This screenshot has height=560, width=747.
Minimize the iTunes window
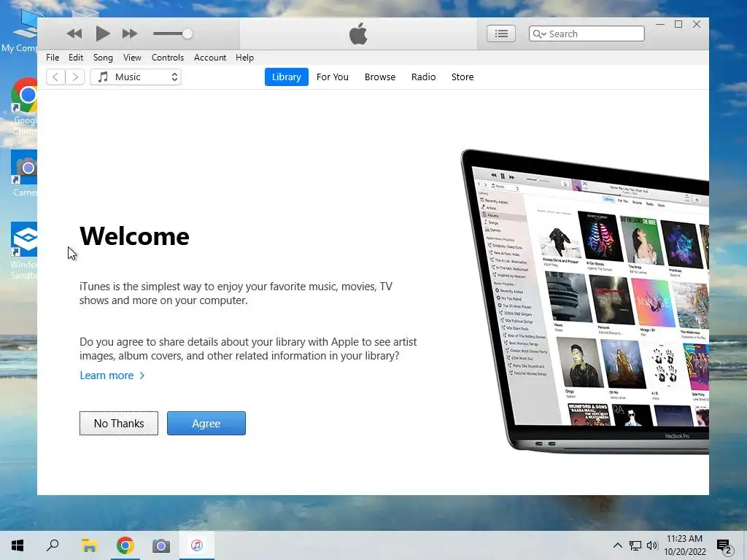(x=659, y=24)
